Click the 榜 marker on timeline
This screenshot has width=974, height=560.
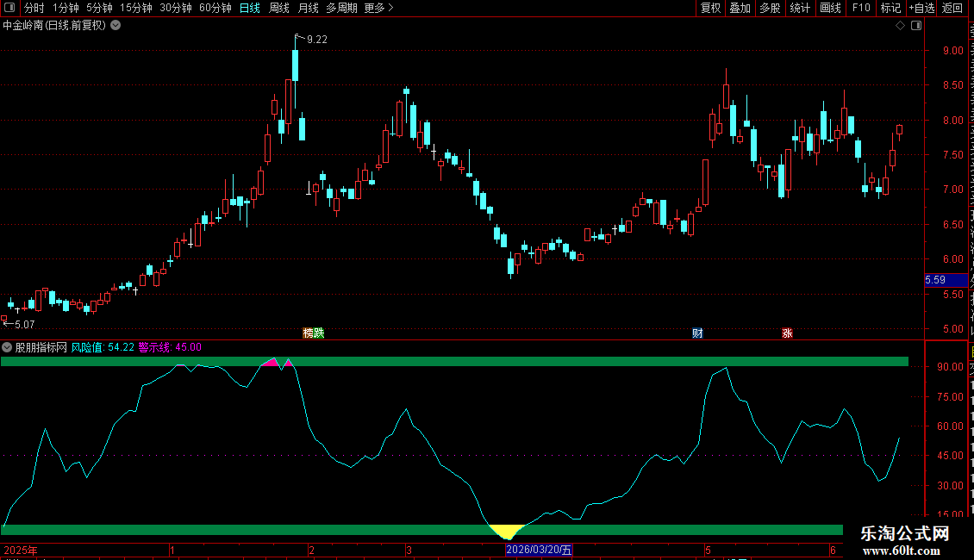tap(308, 333)
